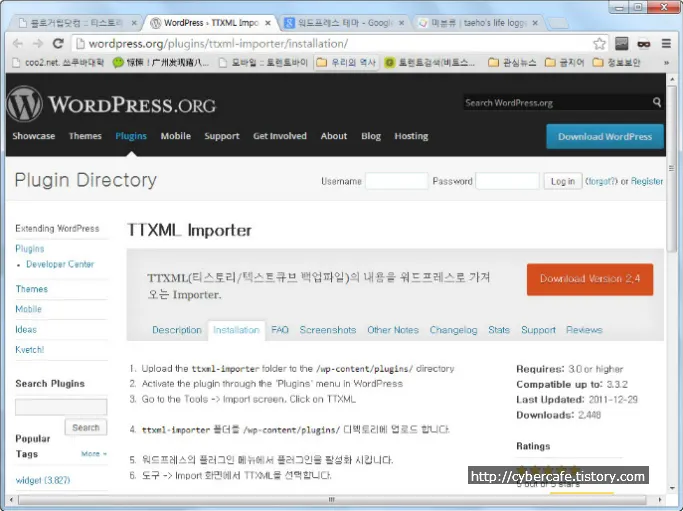This screenshot has width=683, height=511.
Task: Open the Themes navigation item
Action: [x=85, y=136]
